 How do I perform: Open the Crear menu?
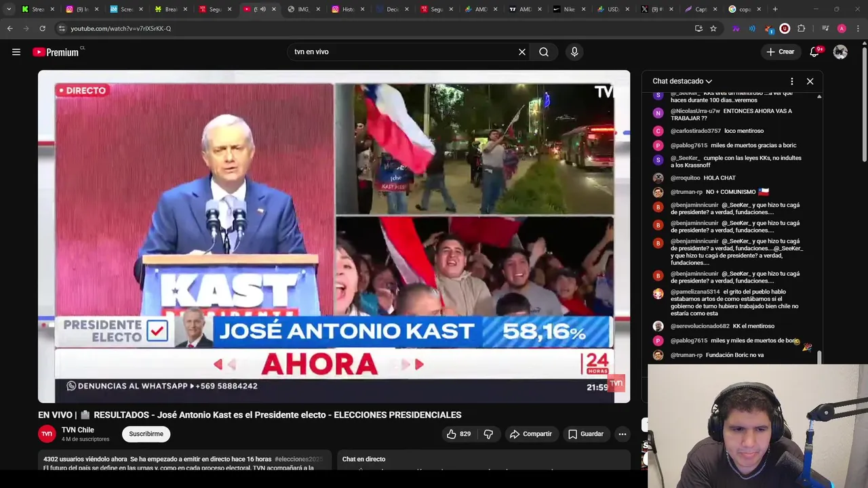[781, 52]
